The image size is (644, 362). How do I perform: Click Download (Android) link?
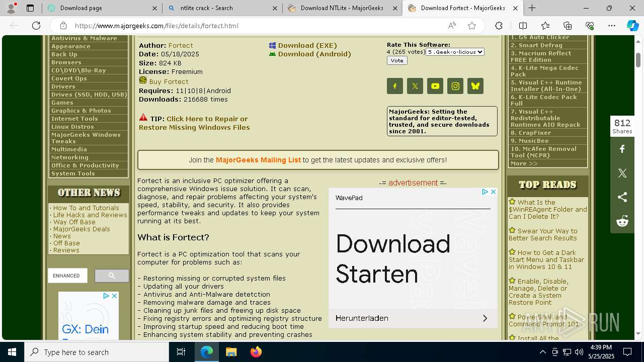(314, 54)
